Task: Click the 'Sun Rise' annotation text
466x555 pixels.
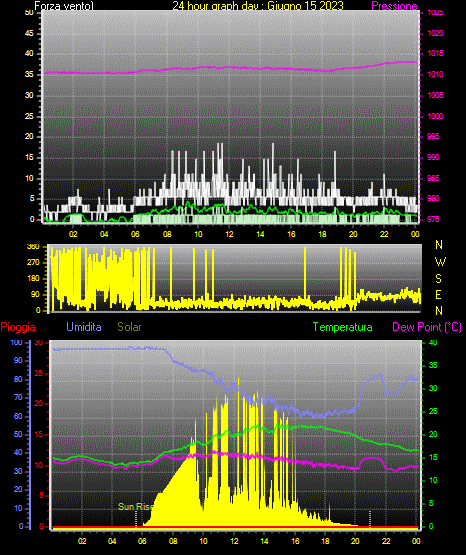Action: point(136,507)
